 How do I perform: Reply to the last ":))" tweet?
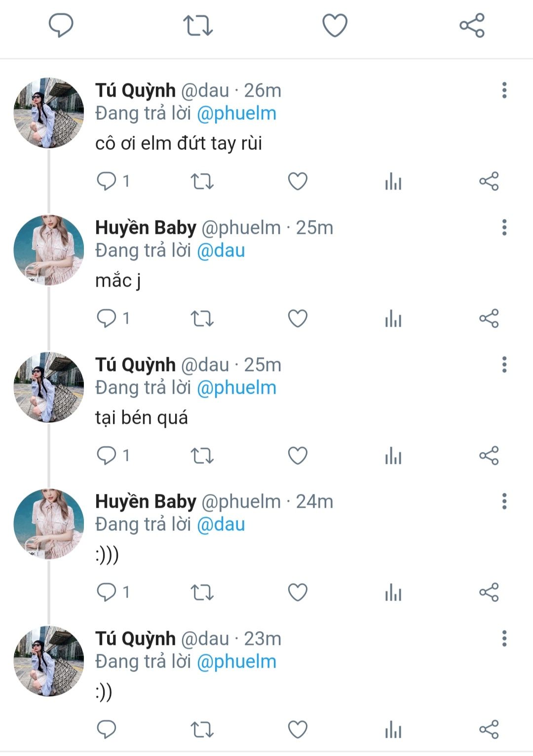click(107, 729)
